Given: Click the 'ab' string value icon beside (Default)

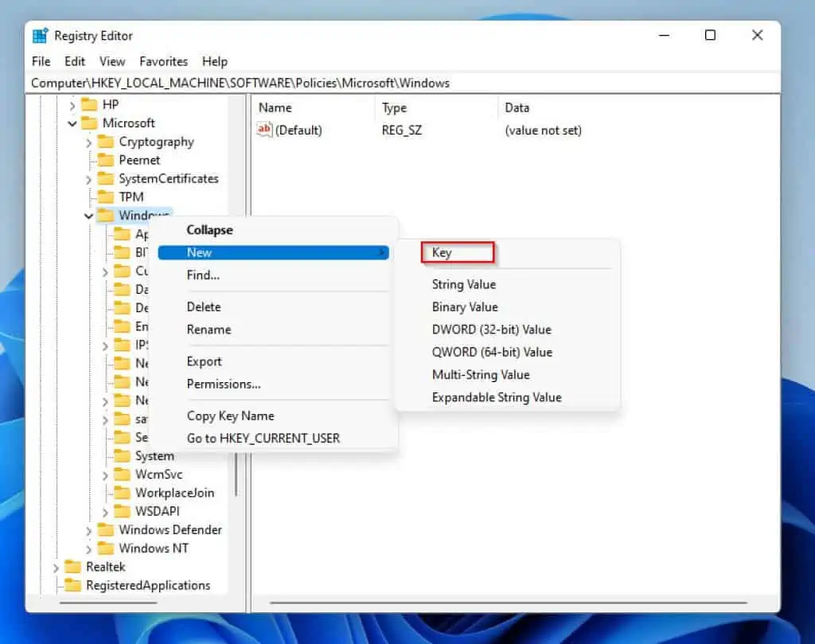Looking at the screenshot, I should pyautogui.click(x=265, y=130).
